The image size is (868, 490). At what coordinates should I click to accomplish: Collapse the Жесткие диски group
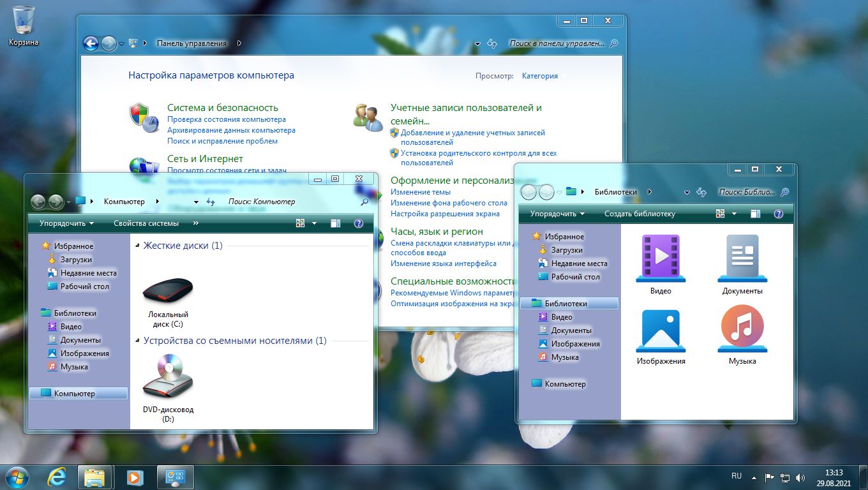click(137, 246)
